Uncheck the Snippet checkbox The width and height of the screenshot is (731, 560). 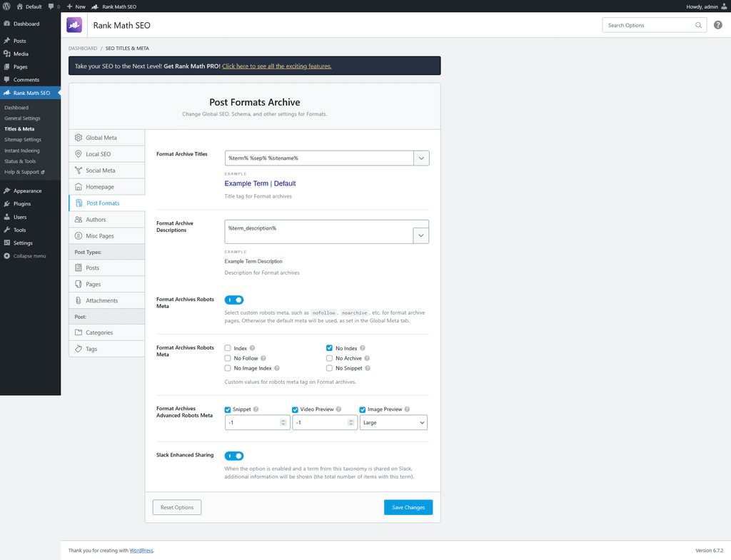pyautogui.click(x=228, y=409)
